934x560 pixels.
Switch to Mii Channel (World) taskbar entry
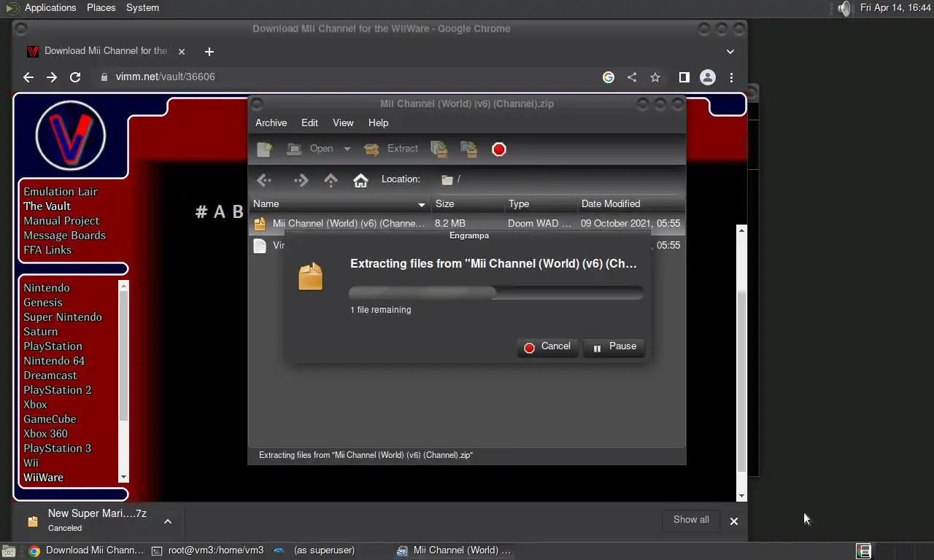click(454, 551)
